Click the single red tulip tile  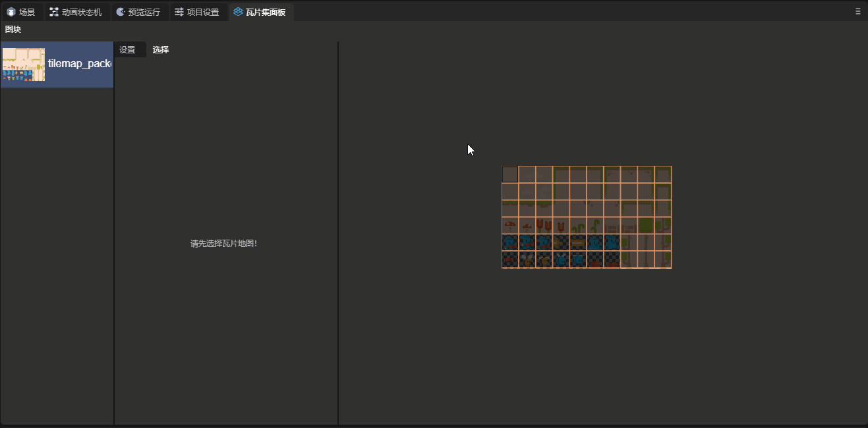561,225
